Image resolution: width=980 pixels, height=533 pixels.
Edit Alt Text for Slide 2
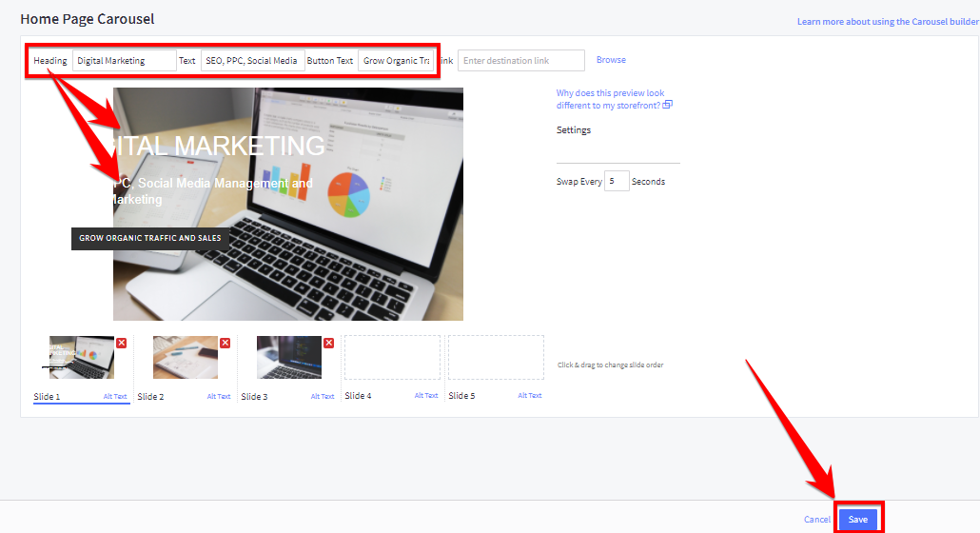pos(219,396)
